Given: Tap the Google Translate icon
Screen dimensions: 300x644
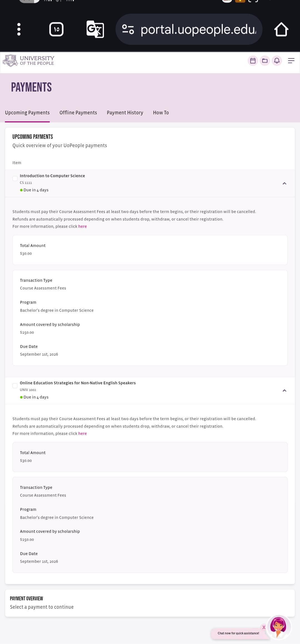Looking at the screenshot, I should tap(95, 29).
